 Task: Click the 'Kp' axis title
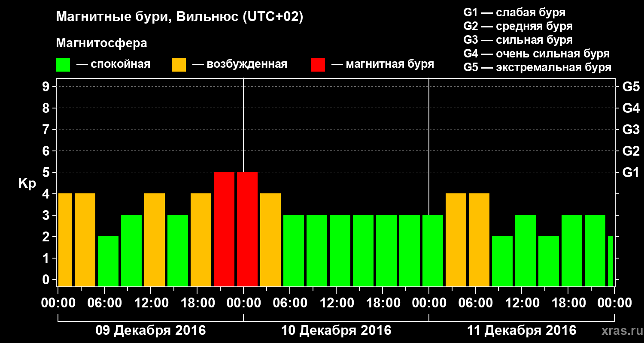pyautogui.click(x=27, y=184)
